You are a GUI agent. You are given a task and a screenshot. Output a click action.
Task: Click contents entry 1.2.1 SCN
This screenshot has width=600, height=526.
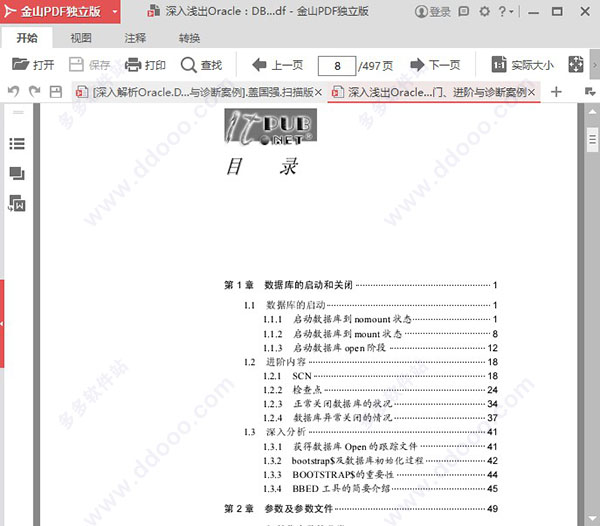tap(380, 376)
